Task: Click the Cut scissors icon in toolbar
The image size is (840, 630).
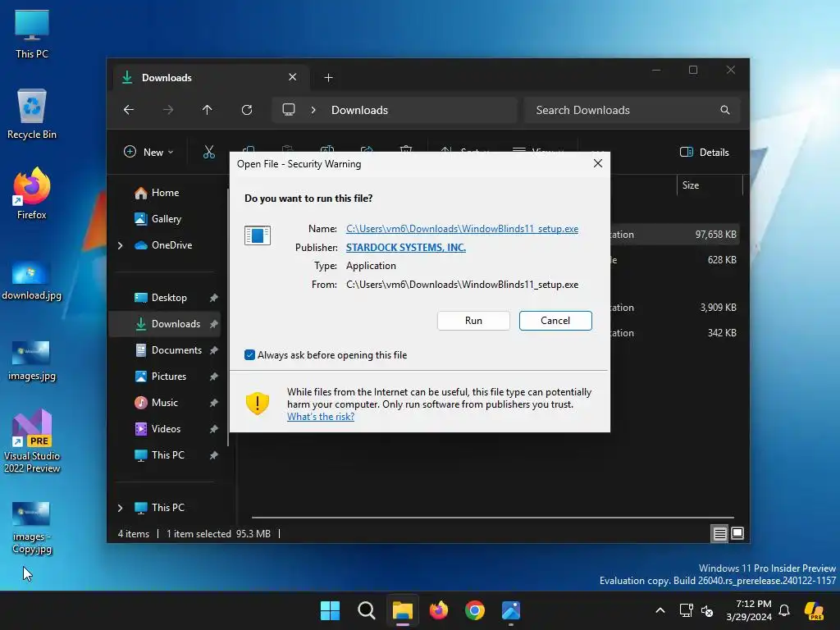Action: (209, 152)
